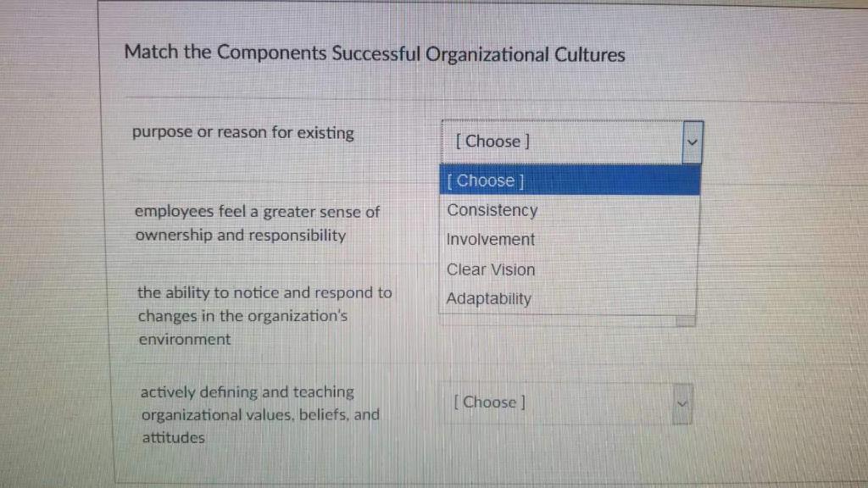Select Clear Vision from the open dropdown list

(490, 269)
